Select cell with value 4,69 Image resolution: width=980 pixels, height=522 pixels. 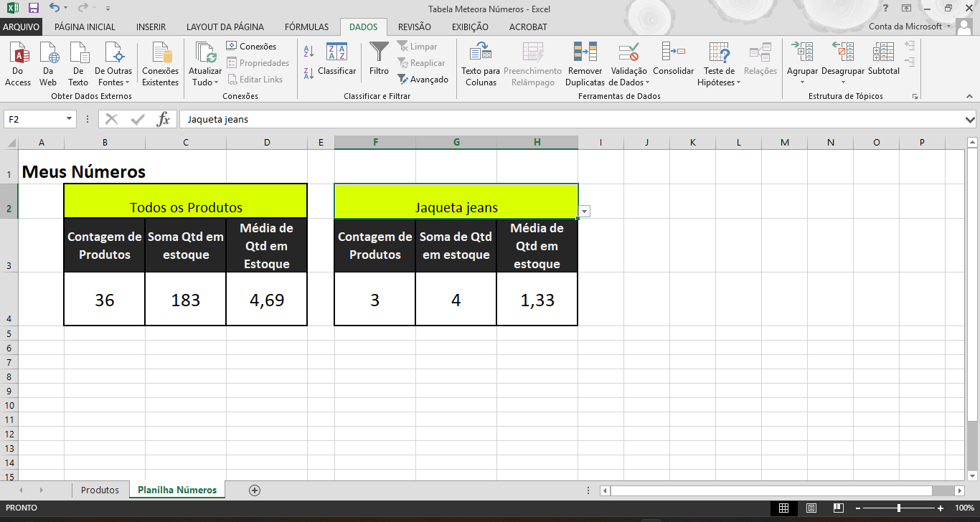(267, 299)
